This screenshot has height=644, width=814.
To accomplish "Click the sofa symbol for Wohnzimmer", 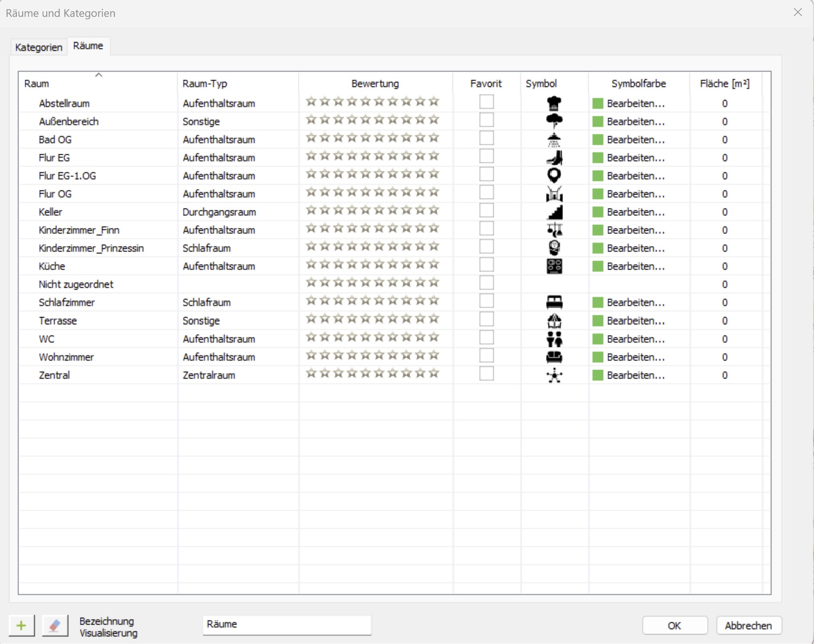I will (x=554, y=357).
